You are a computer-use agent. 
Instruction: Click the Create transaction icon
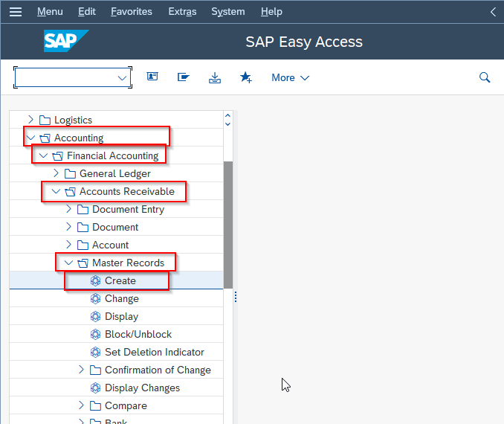pos(95,281)
